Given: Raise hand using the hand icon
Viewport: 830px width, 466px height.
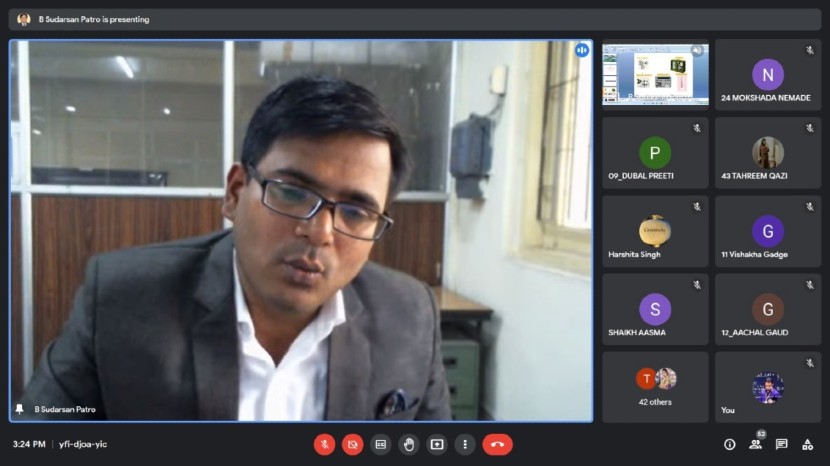Looking at the screenshot, I should (x=408, y=444).
